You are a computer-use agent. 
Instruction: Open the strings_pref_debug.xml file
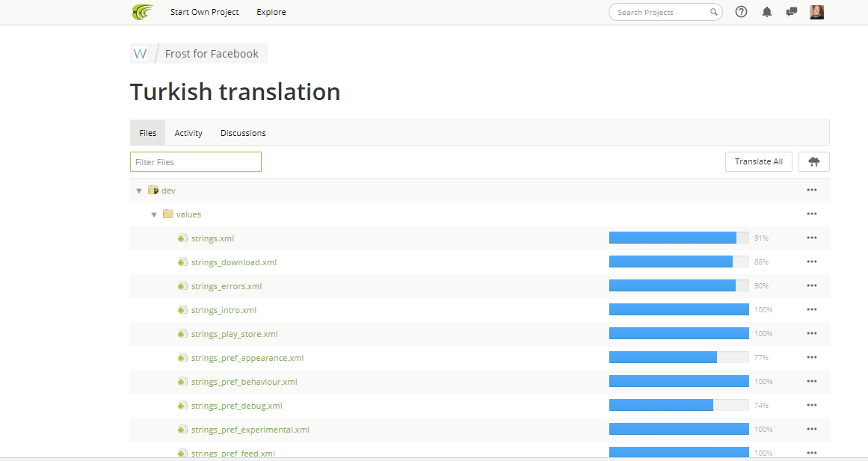coord(236,406)
